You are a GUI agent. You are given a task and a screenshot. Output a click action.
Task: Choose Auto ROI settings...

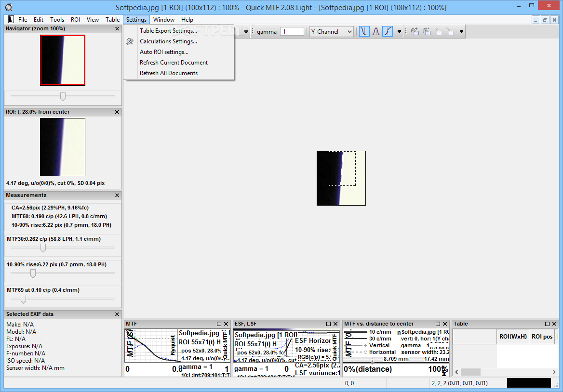pyautogui.click(x=179, y=52)
